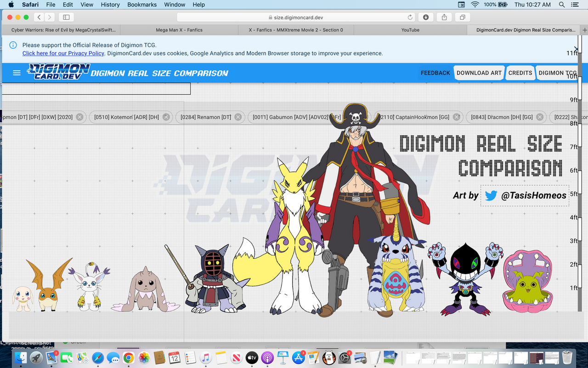Open the Safari downloads button
Viewport: 588px width, 368px height.
tap(426, 17)
